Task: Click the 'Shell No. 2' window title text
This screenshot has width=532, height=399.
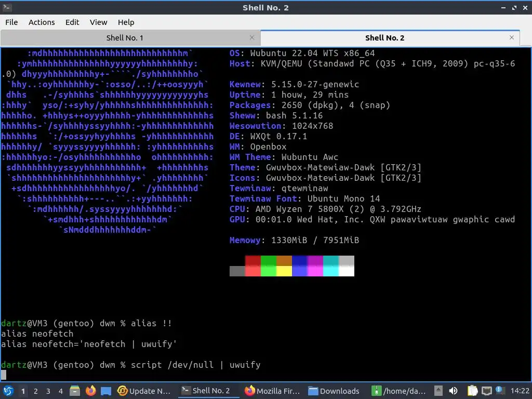Action: click(x=265, y=7)
